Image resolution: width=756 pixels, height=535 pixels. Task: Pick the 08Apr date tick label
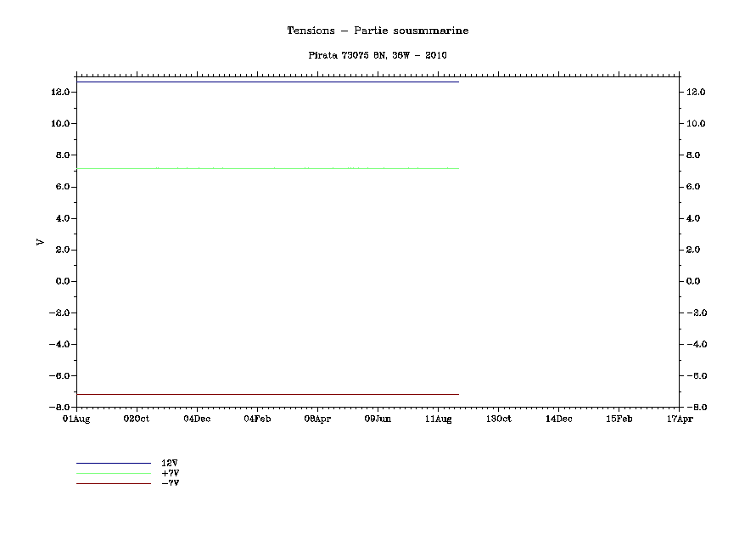tap(317, 419)
